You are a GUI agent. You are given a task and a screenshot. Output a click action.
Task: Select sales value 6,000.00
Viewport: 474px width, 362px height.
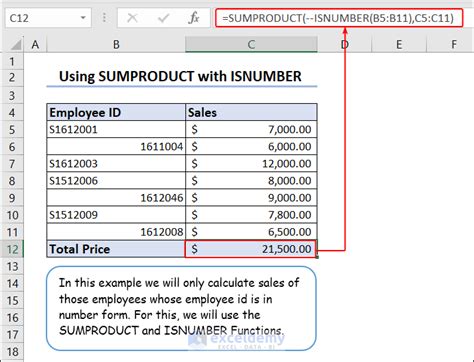click(x=251, y=146)
